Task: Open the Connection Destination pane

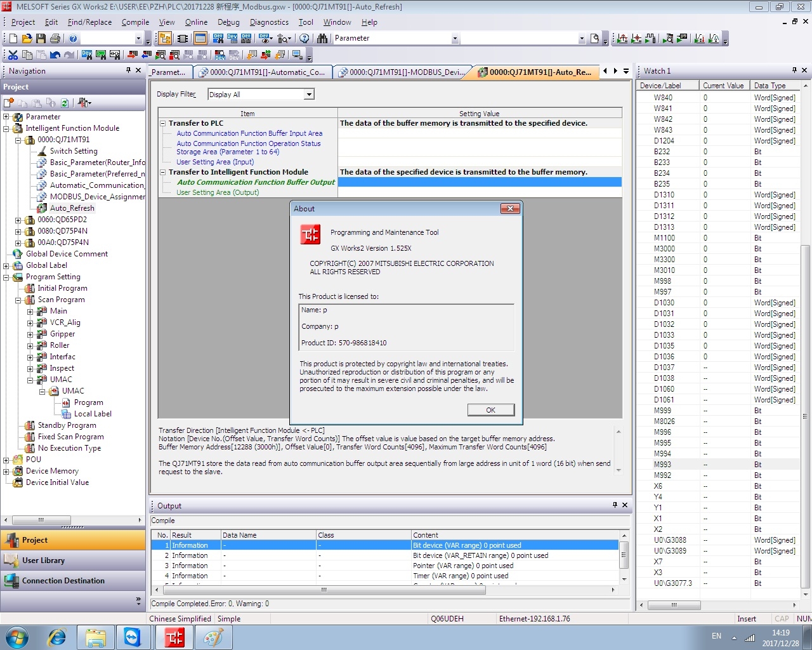Action: pos(73,581)
